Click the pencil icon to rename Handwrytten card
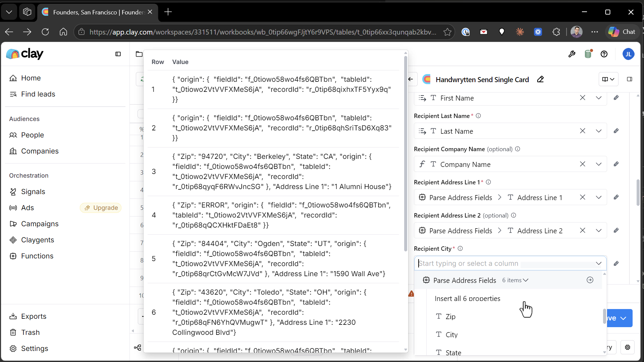The height and width of the screenshot is (362, 644). [540, 79]
